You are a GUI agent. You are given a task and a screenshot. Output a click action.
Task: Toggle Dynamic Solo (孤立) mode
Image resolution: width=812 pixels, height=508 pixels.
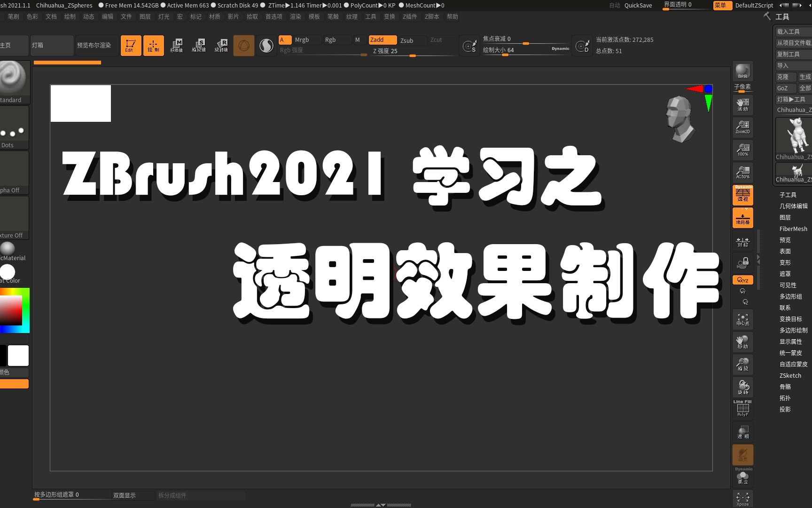(x=742, y=477)
